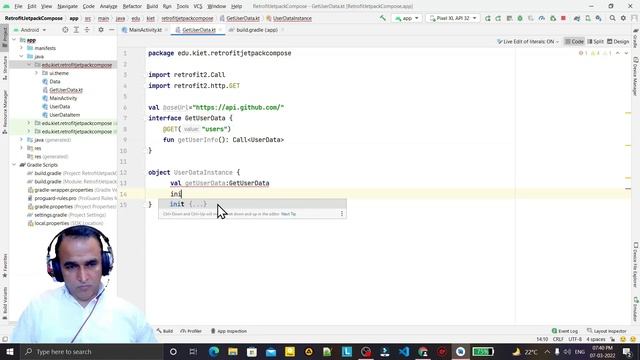Collapse the Gradle Scripts node
This screenshot has width=640, height=360.
[x=14, y=164]
